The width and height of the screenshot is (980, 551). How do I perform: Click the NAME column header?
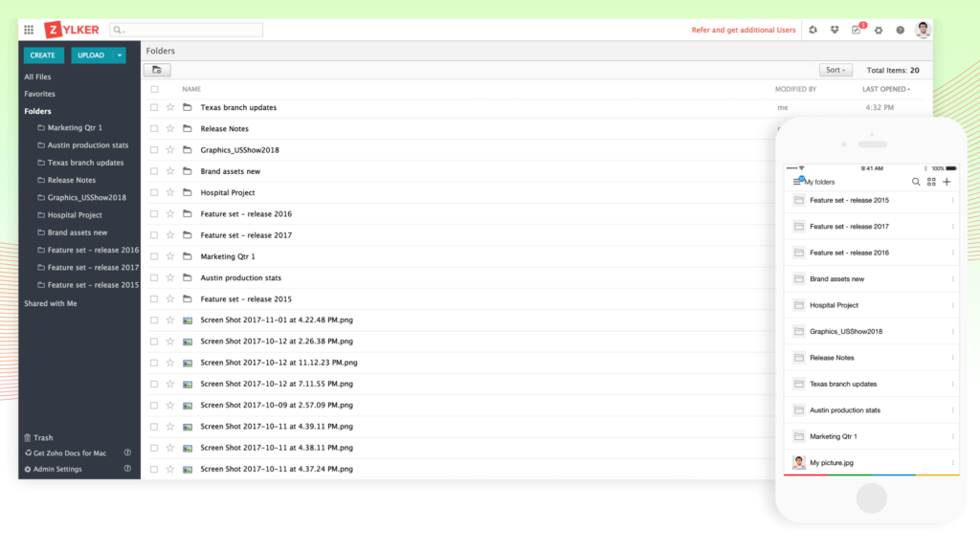click(x=191, y=89)
